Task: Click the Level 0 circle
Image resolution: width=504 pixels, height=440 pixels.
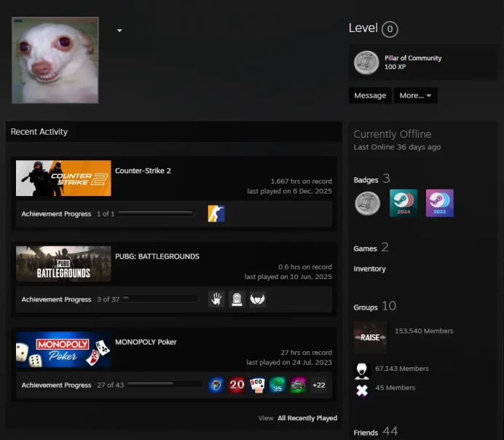Action: [x=390, y=29]
